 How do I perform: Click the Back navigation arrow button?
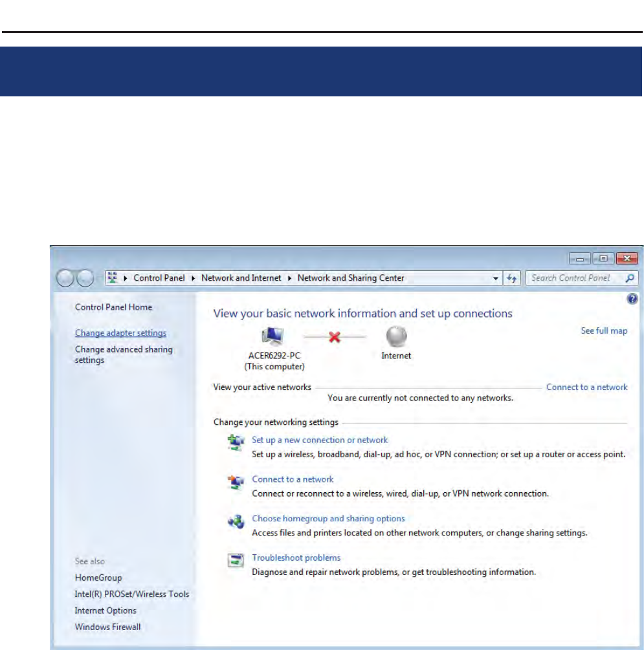point(65,278)
